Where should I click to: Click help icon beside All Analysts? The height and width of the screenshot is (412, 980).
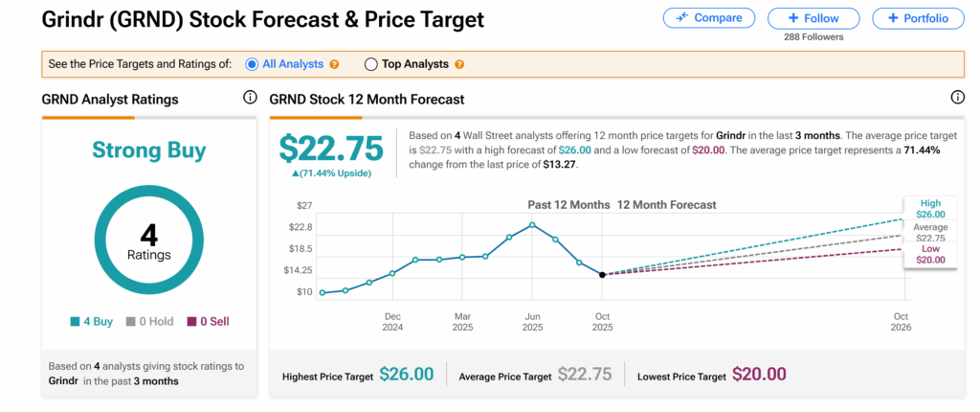pos(334,64)
